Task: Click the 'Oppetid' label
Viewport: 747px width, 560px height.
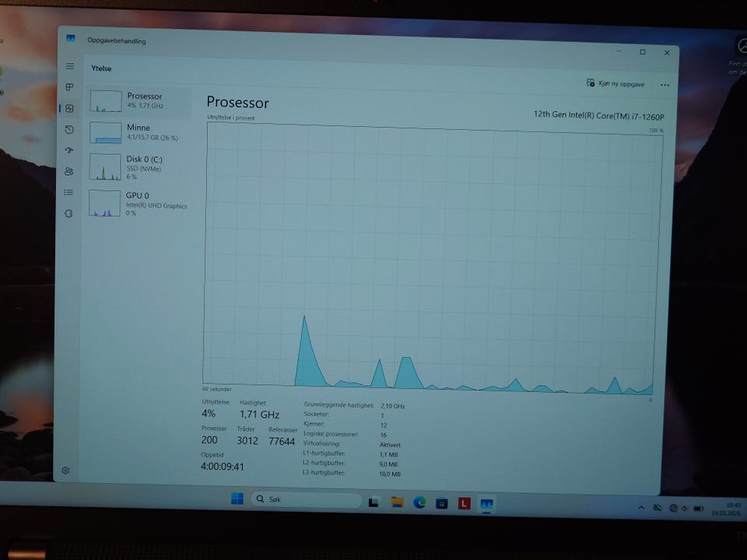Action: (x=212, y=455)
